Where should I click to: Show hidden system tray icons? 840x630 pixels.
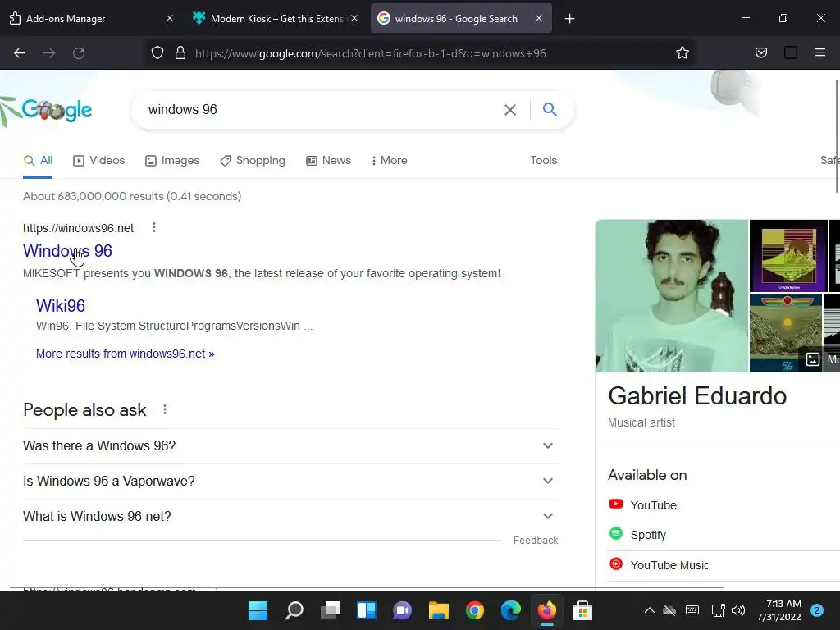[650, 610]
